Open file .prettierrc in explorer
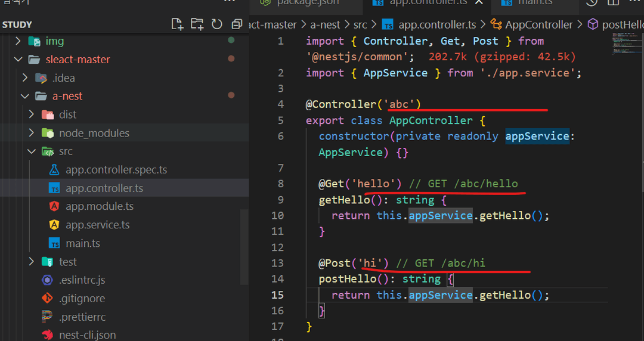The width and height of the screenshot is (644, 341). (82, 317)
